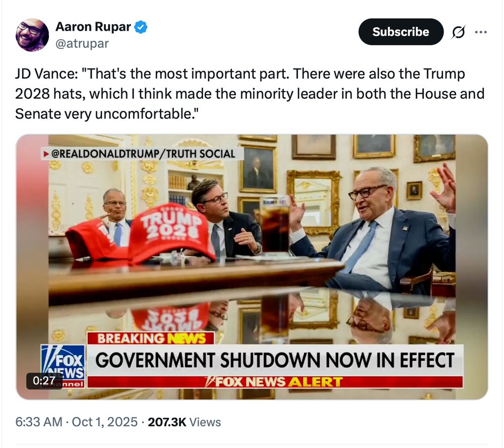Click the Oct 1, 2025 date
This screenshot has height=448, width=504.
click(x=105, y=422)
